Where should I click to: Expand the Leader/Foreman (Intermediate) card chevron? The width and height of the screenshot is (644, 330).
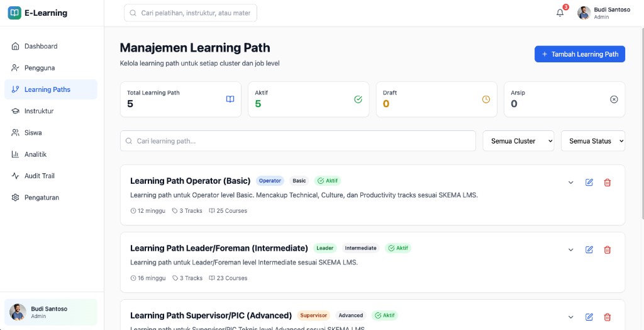click(570, 250)
